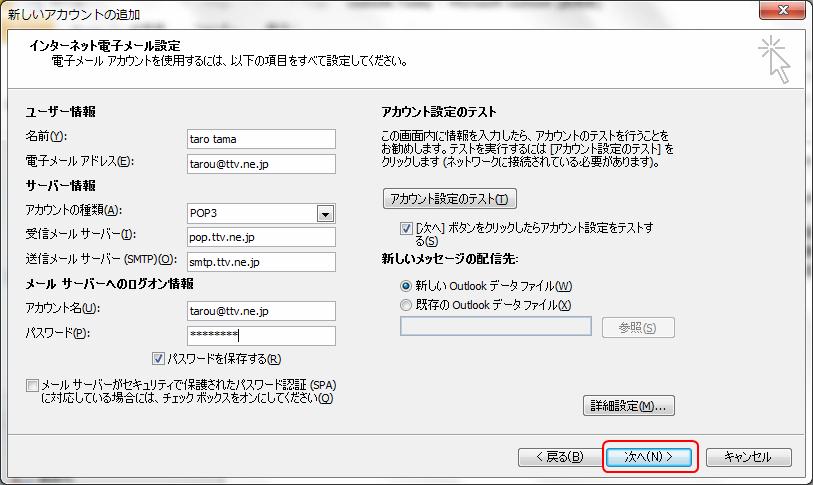Toggle the パスワードを保存する checkbox
Screen dimensions: 813x485
coord(159,358)
